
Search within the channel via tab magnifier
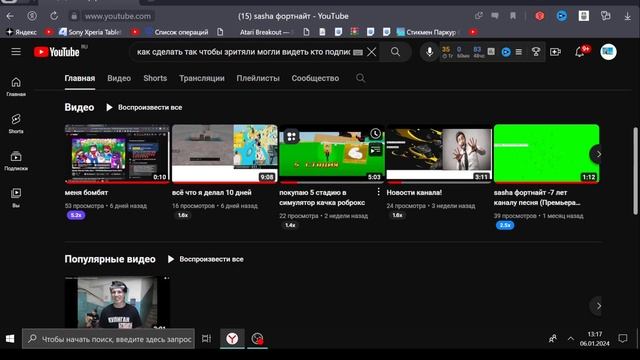360,78
